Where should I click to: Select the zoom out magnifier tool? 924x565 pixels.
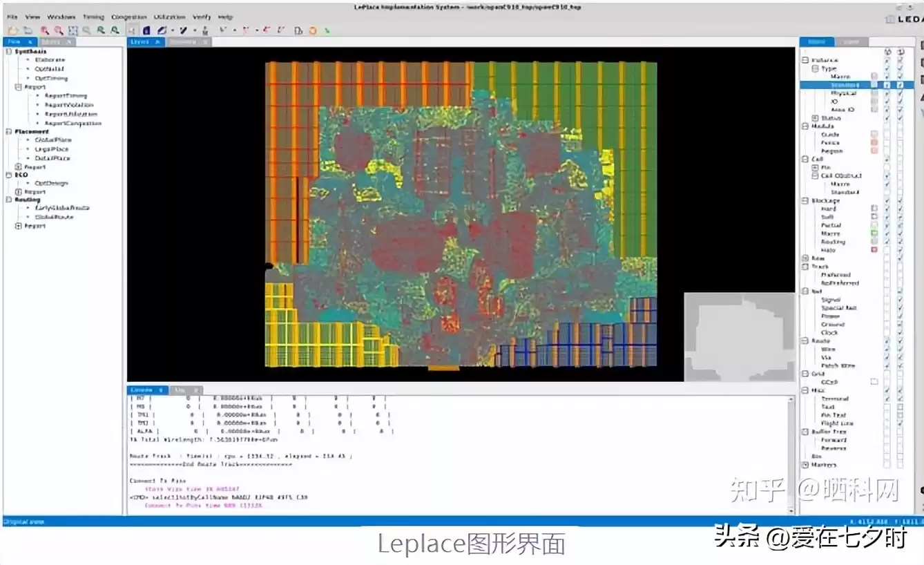(58, 30)
